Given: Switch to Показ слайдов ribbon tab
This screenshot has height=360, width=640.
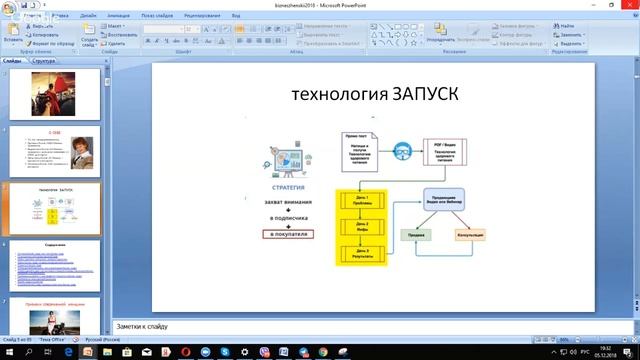Looking at the screenshot, I should [x=157, y=16].
